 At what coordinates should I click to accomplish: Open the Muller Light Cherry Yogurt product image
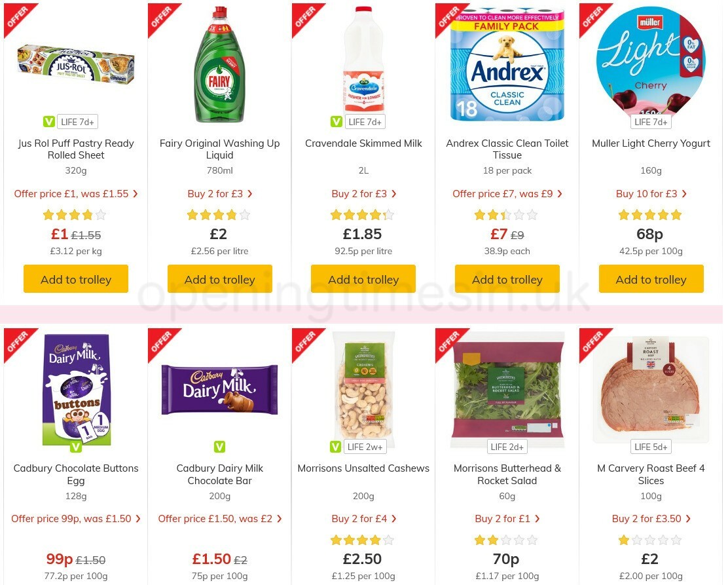(x=651, y=64)
